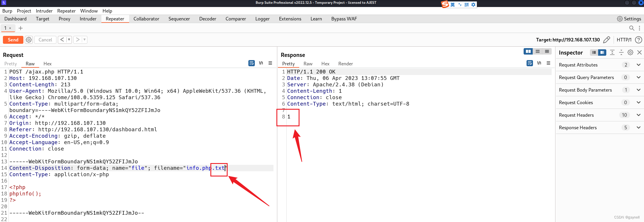644x222 pixels.
Task: Select combined tabs layout view
Action: click(x=547, y=51)
